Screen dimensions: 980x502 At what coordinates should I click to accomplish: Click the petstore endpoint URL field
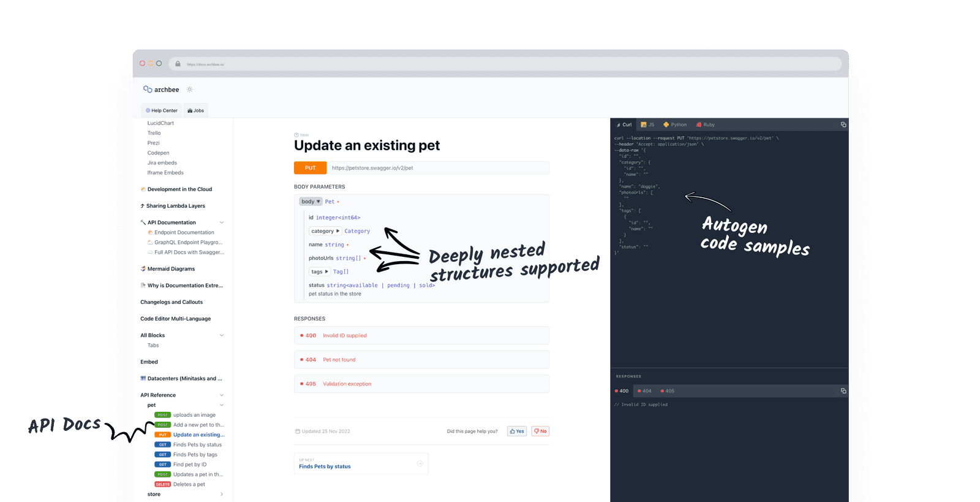pos(439,168)
